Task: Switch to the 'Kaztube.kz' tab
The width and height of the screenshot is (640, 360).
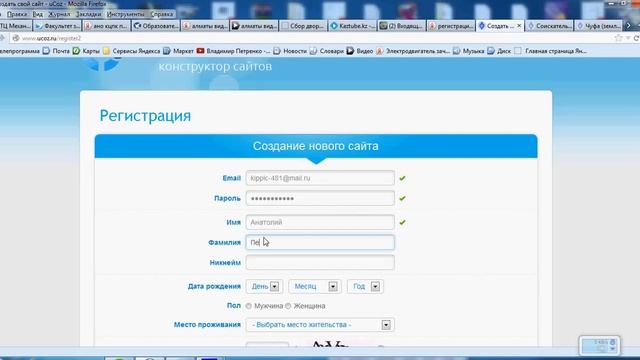Action: point(353,26)
